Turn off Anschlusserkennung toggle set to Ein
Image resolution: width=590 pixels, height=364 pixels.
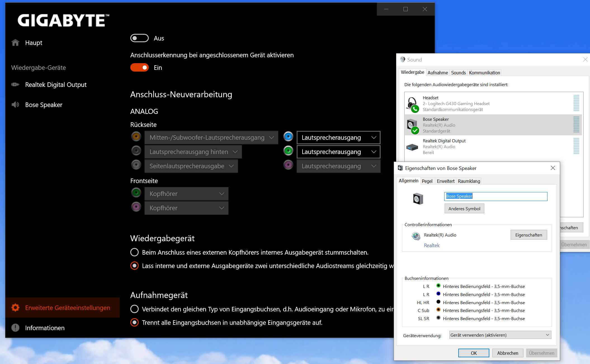[139, 68]
